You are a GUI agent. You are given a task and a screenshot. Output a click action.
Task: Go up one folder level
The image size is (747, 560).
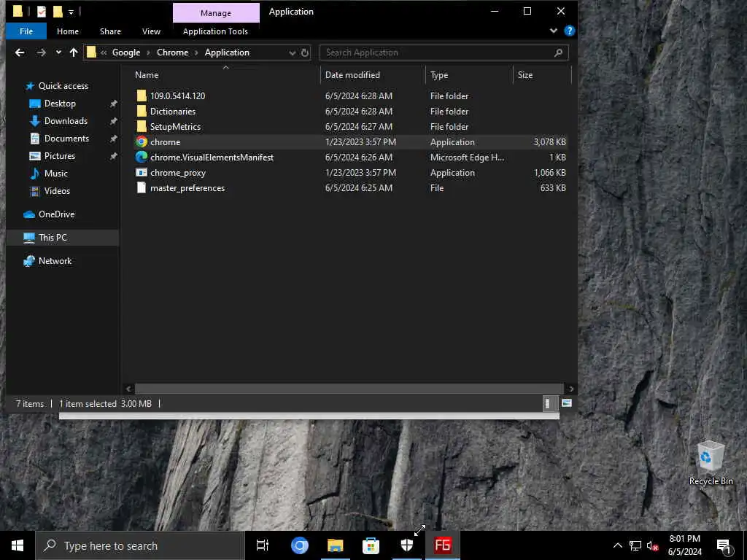74,52
